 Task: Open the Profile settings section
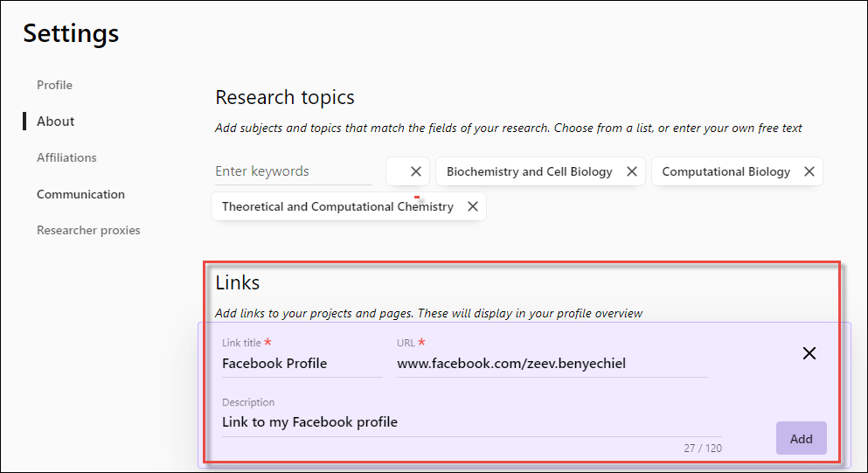(54, 85)
